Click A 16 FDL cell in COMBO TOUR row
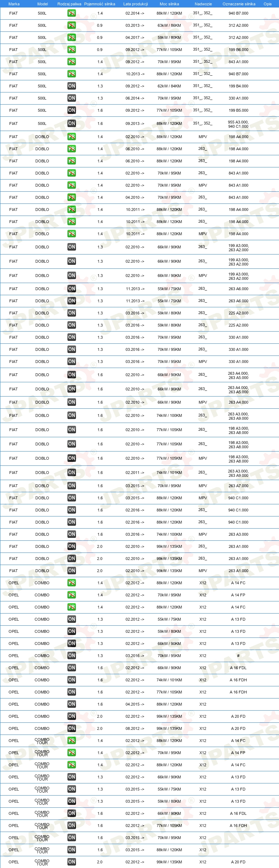This screenshot has width=279, height=868. point(238,813)
